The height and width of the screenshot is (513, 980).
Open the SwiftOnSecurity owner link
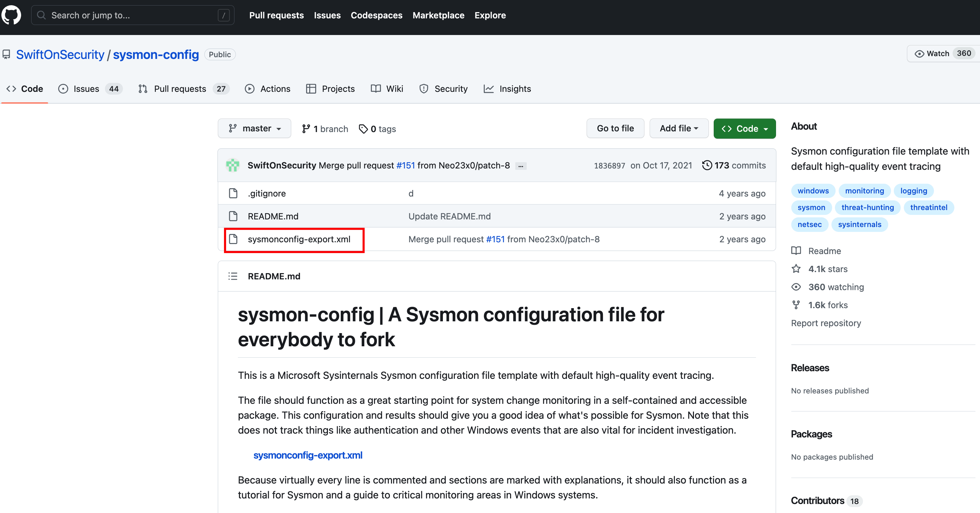click(x=60, y=54)
